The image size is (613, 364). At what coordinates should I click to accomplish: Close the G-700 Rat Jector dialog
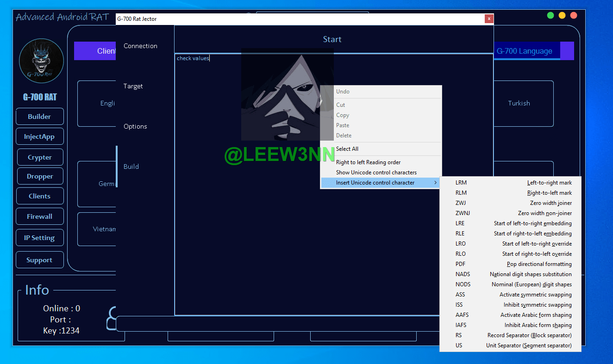488,19
